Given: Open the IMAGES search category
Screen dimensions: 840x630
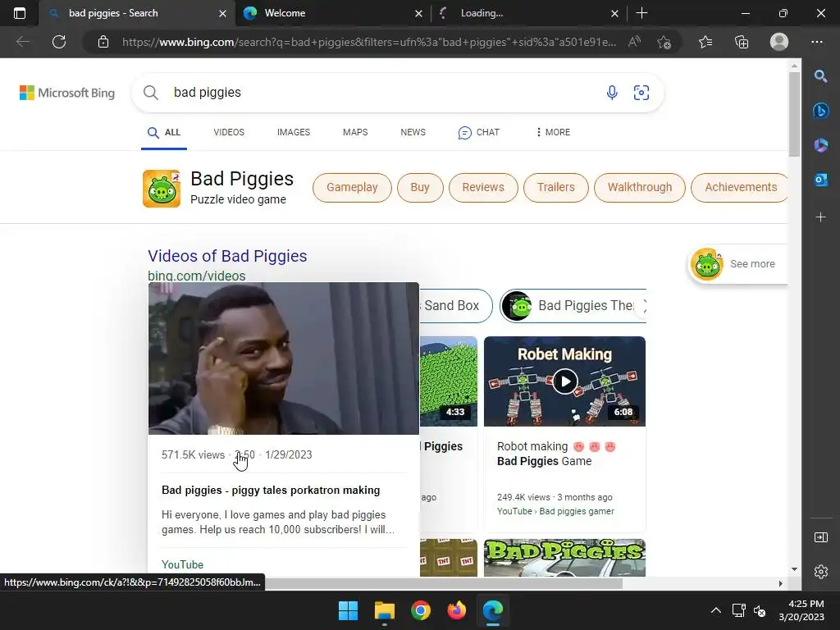Looking at the screenshot, I should pos(294,132).
